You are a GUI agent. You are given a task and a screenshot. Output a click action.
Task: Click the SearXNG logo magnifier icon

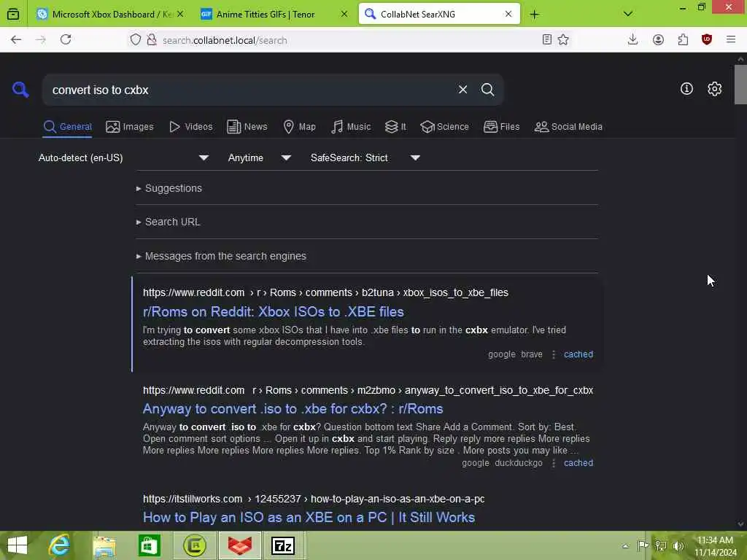[20, 89]
